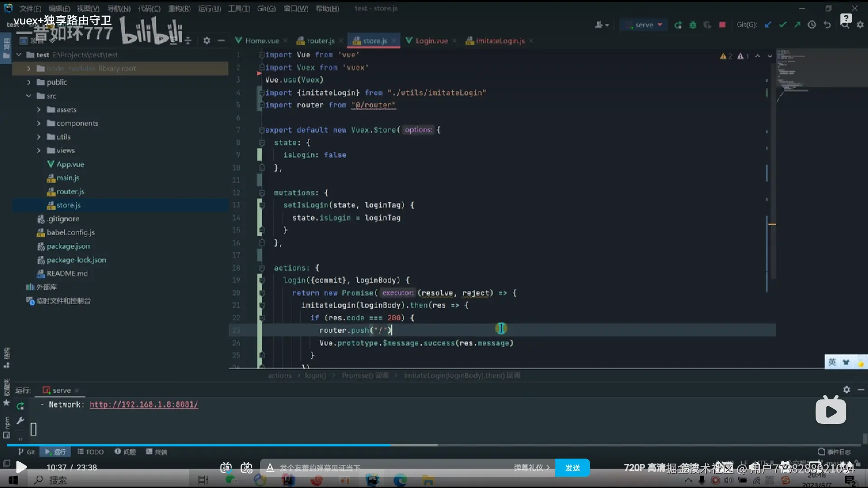Open danmaku settings toggle icon
The height and width of the screenshot is (488, 868).
click(246, 468)
